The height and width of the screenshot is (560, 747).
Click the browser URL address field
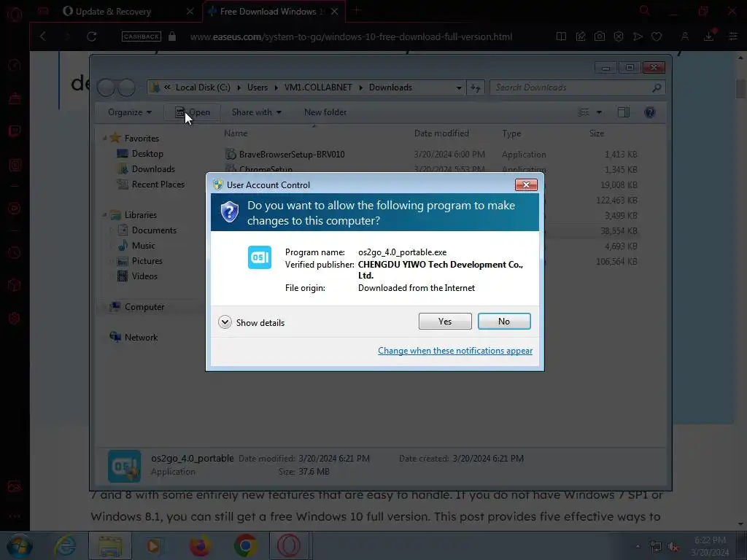pyautogui.click(x=351, y=36)
